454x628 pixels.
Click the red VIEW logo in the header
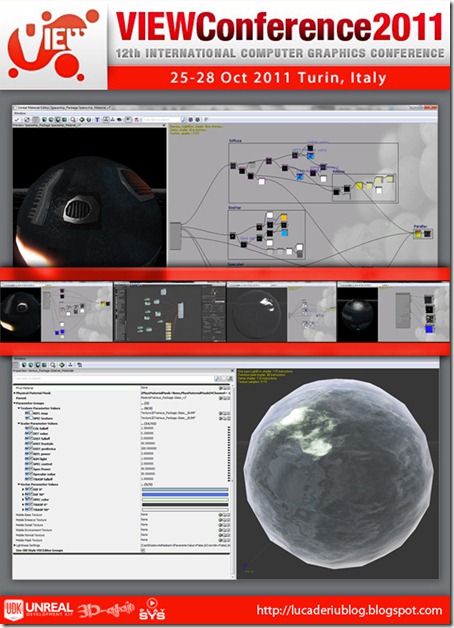click(52, 44)
